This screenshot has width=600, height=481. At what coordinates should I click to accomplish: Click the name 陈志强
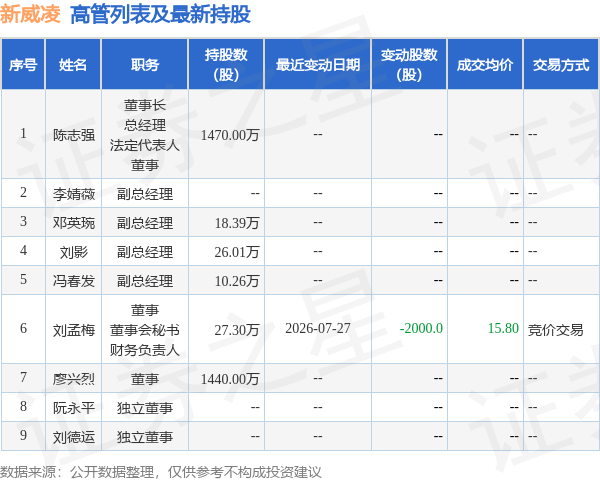pyautogui.click(x=73, y=135)
